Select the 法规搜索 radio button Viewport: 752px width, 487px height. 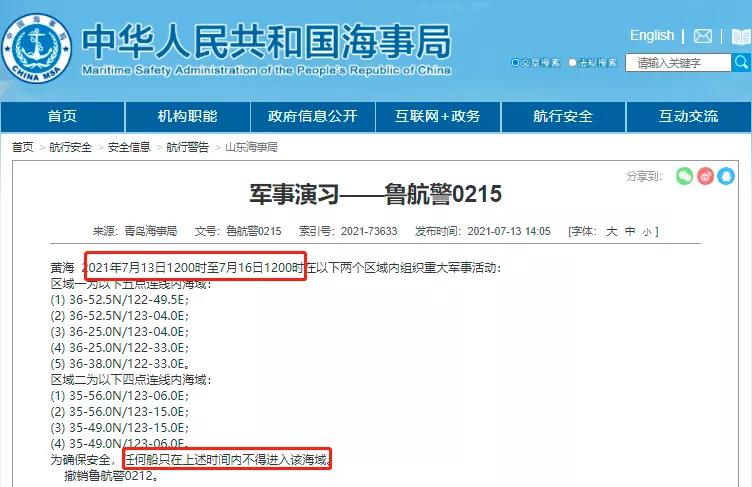click(573, 62)
